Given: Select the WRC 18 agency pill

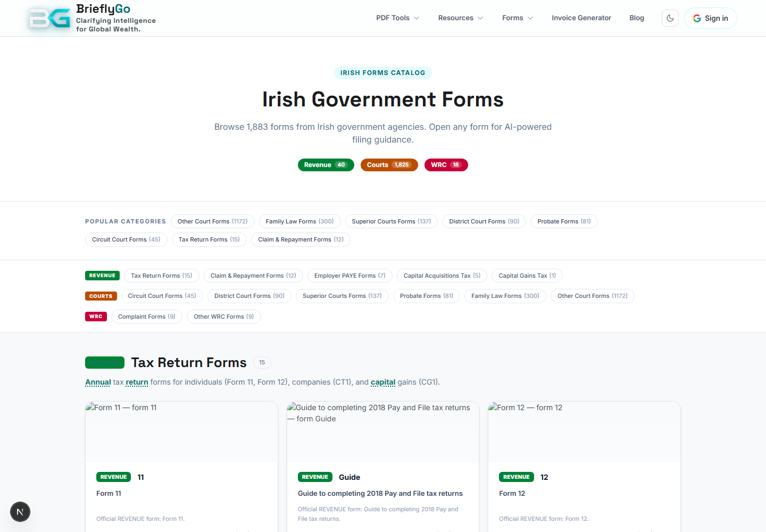Looking at the screenshot, I should [446, 165].
